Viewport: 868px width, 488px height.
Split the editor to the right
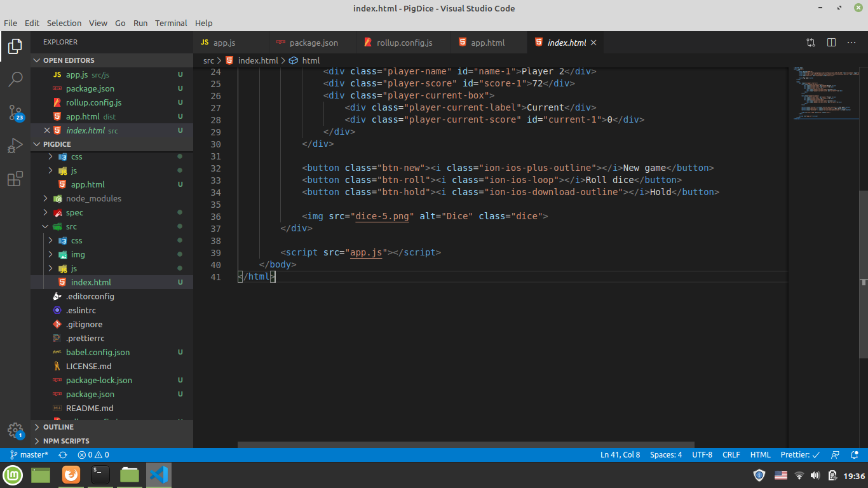[831, 43]
